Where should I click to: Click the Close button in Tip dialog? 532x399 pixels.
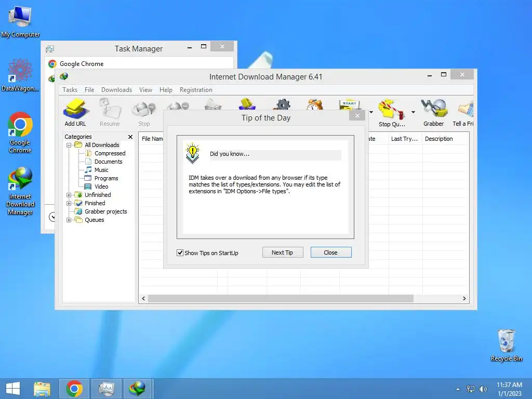tap(331, 252)
